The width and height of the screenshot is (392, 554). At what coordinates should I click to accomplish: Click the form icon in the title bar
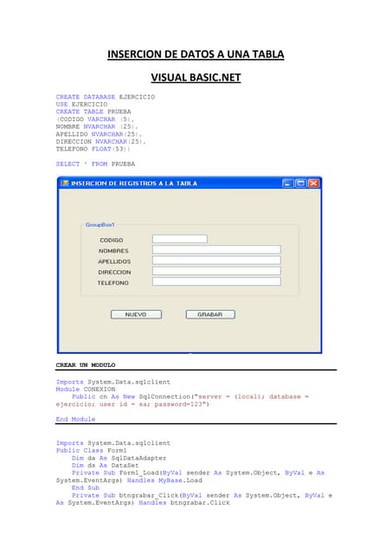[65, 183]
